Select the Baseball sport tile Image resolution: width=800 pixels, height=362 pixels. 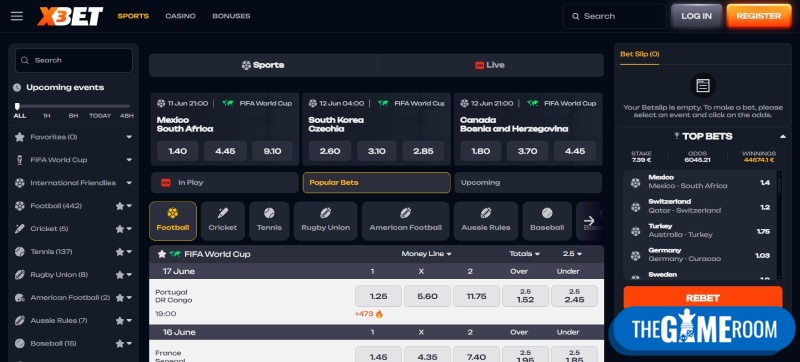(547, 221)
